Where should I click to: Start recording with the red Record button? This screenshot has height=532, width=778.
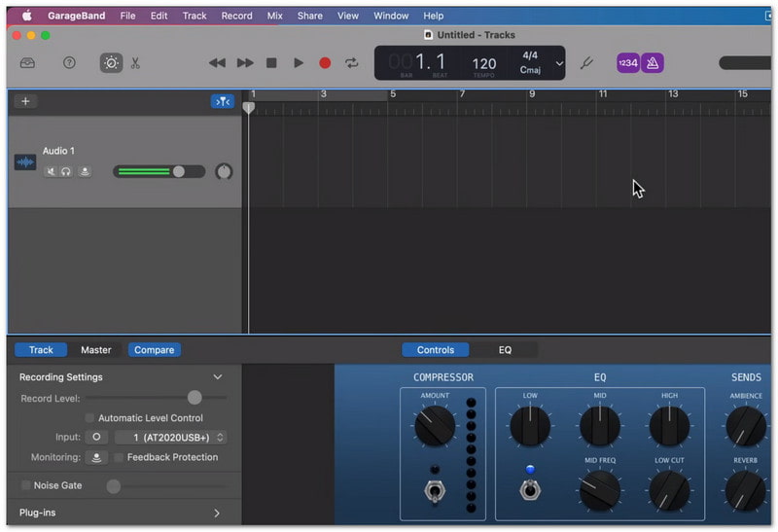(x=325, y=63)
